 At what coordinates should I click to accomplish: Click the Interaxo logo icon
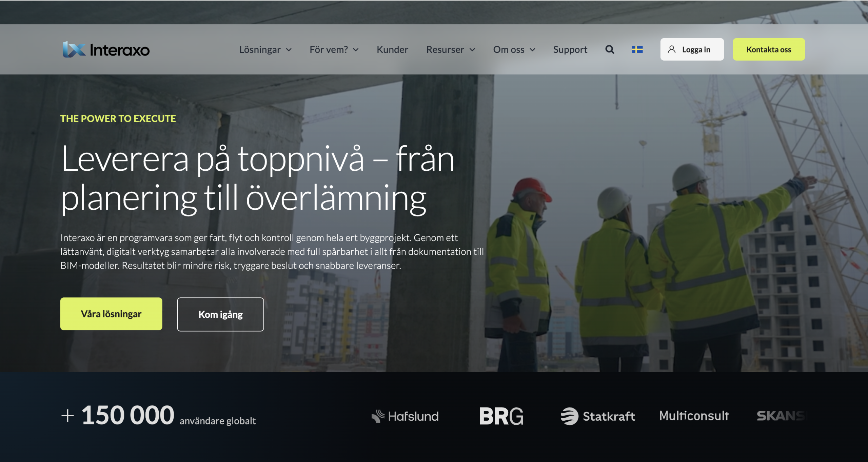coord(74,50)
